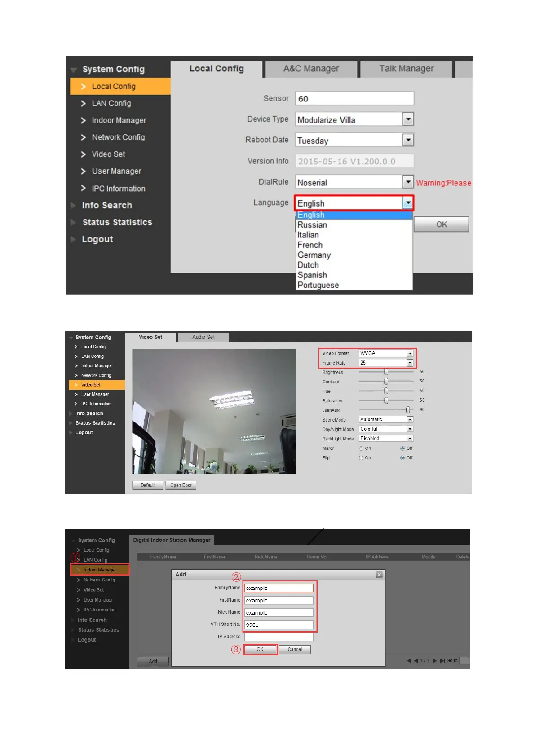Select the Video Set tab header
The height and width of the screenshot is (756, 535).
pos(150,337)
